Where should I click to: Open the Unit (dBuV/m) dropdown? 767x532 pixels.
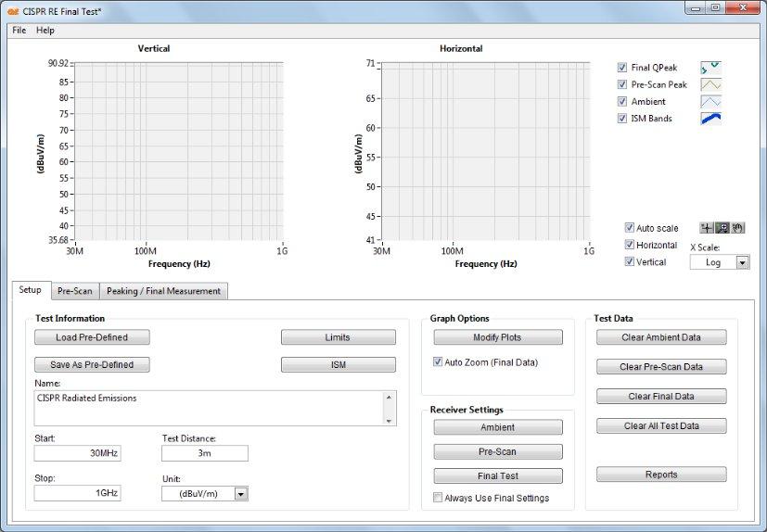(x=240, y=494)
